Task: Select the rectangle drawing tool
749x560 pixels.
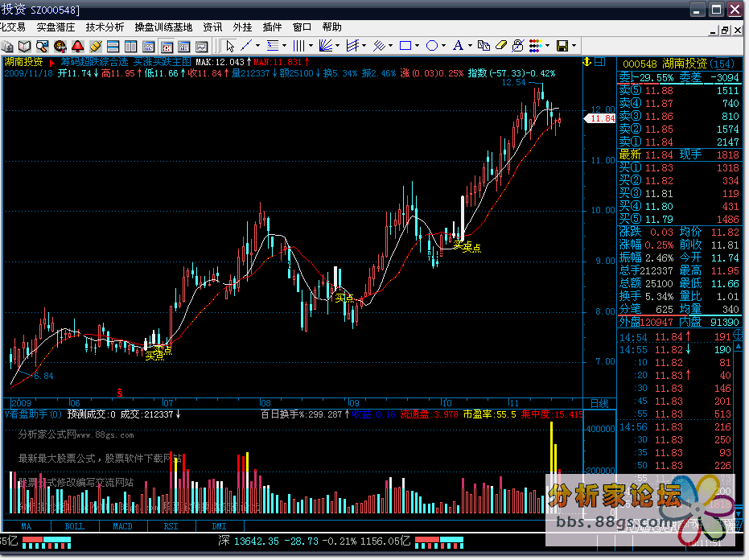Action: (x=406, y=46)
